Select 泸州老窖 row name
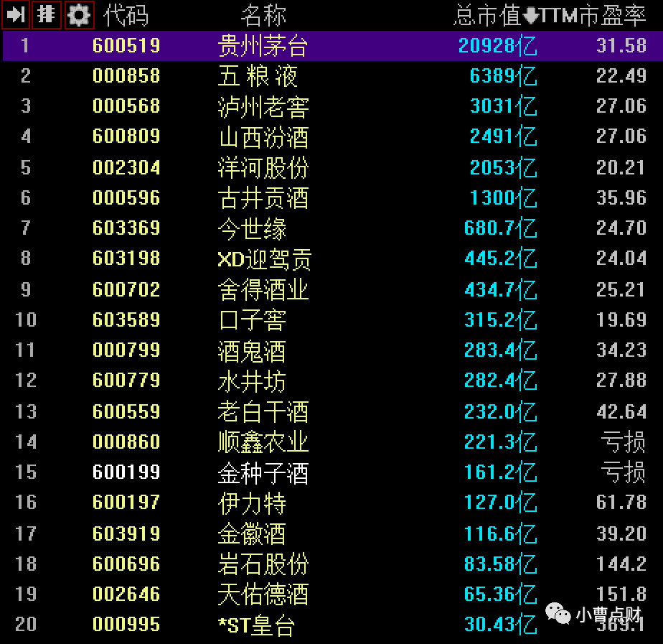Image resolution: width=663 pixels, height=644 pixels. click(263, 106)
